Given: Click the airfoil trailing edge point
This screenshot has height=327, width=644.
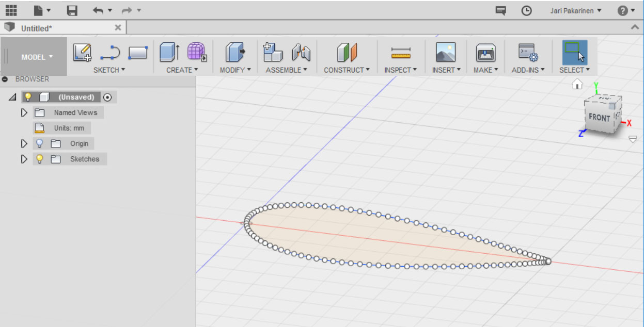Looking at the screenshot, I should [x=548, y=261].
